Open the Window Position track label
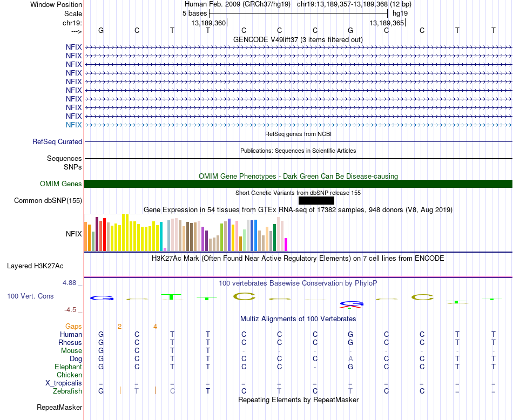 pyautogui.click(x=56, y=4)
